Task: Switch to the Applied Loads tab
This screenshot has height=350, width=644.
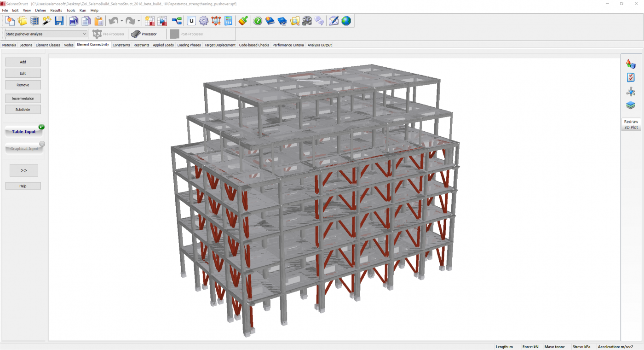Action: coord(163,45)
